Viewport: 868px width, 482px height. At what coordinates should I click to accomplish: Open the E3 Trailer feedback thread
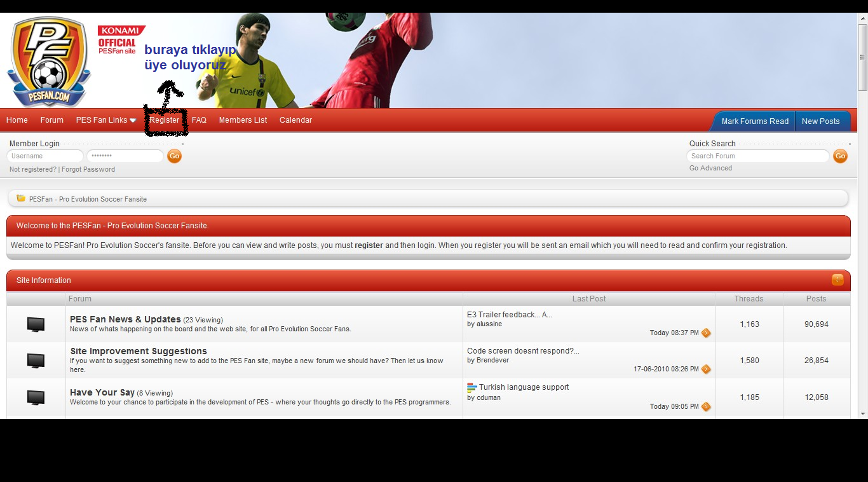[510, 315]
